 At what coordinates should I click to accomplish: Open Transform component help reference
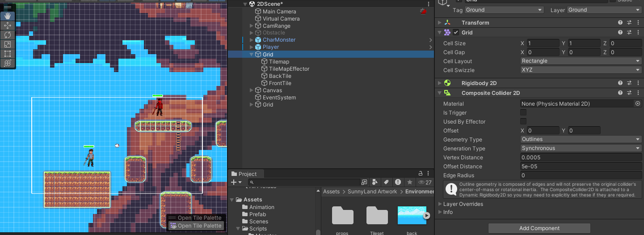[x=620, y=22]
